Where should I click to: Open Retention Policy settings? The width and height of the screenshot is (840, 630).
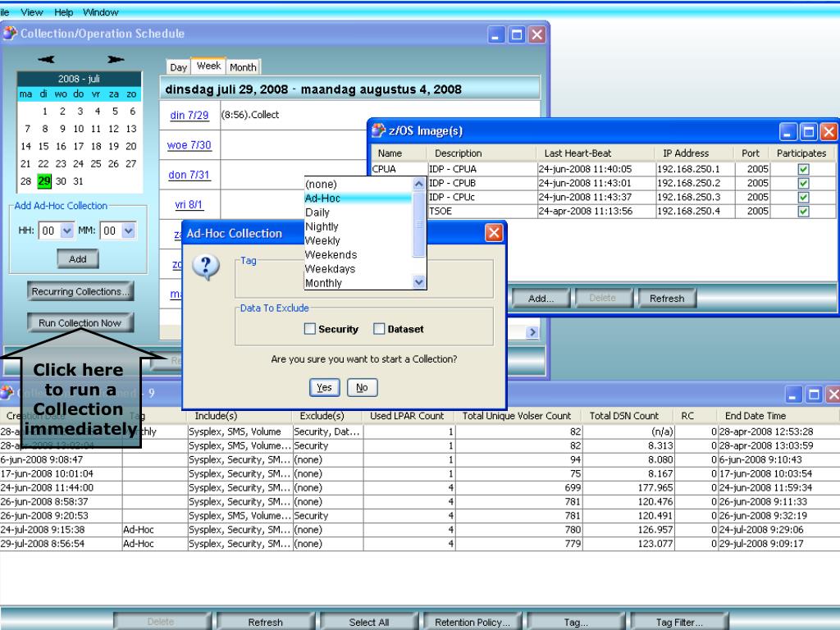472,622
